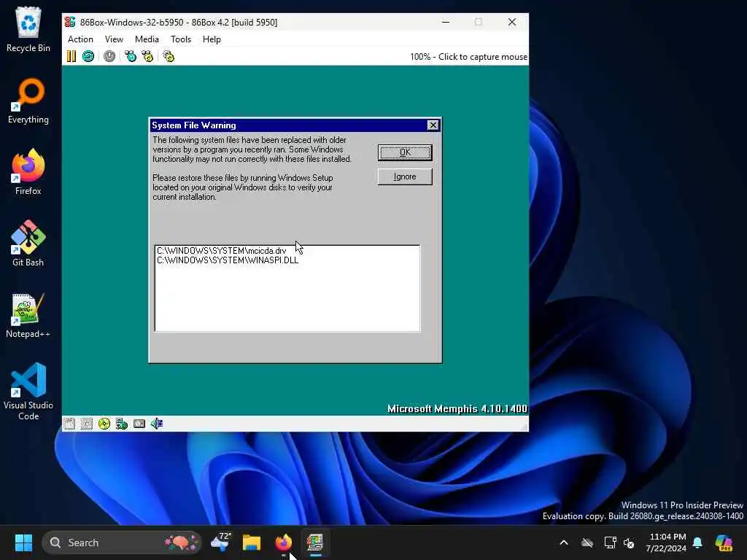Click the 86Box taskbar icon

315,542
